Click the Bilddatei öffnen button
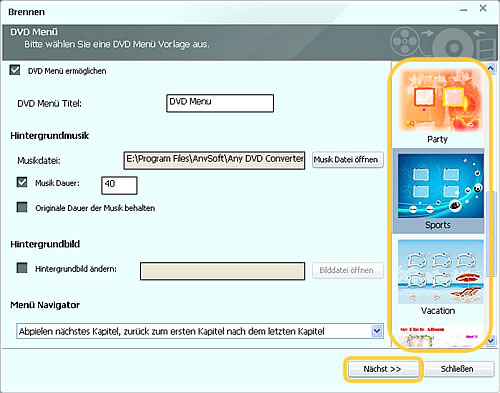The image size is (500, 393). 348,270
